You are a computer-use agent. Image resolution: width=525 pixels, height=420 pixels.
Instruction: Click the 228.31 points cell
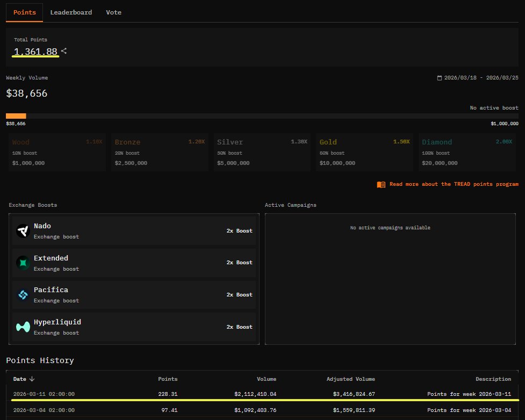click(168, 394)
